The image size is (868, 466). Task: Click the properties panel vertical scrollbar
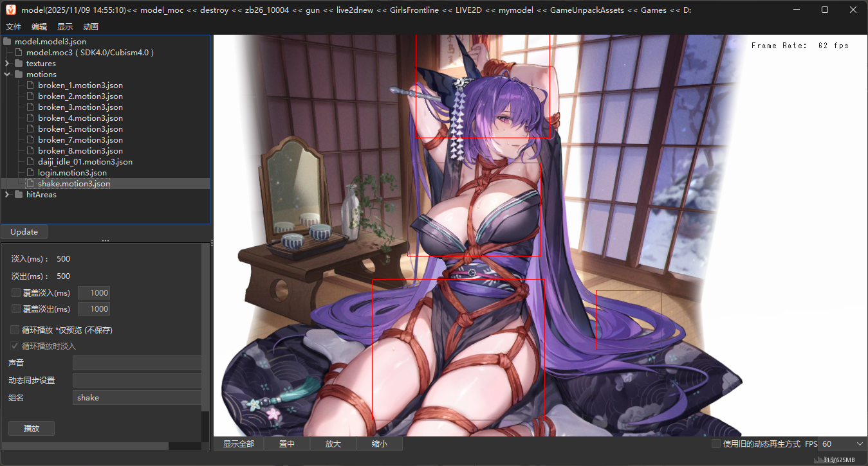tap(205, 328)
